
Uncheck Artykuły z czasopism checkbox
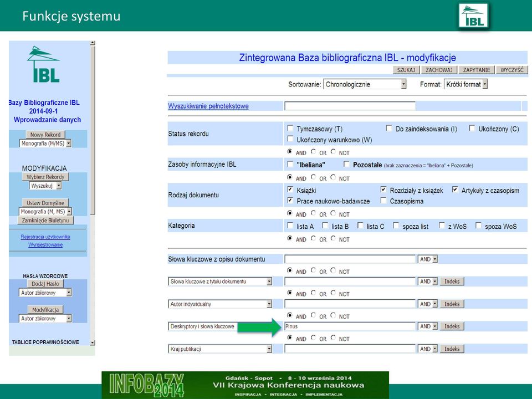(455, 190)
